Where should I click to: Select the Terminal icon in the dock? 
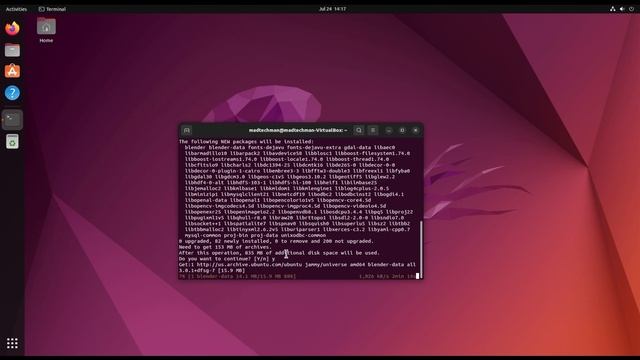pyautogui.click(x=12, y=120)
